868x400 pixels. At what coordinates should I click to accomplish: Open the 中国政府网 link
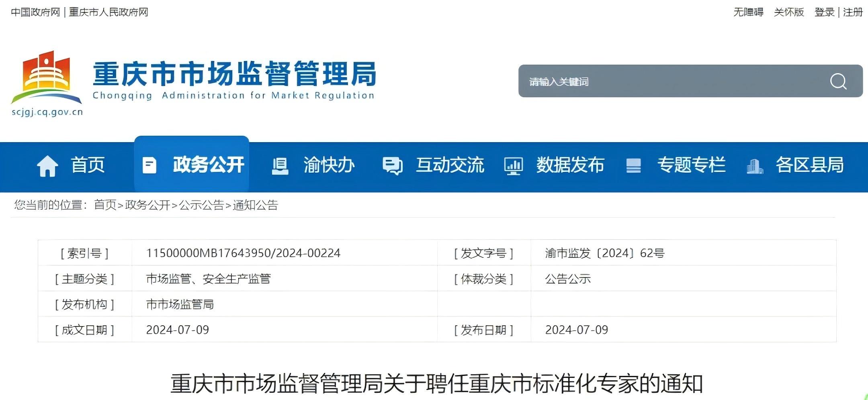pyautogui.click(x=35, y=12)
